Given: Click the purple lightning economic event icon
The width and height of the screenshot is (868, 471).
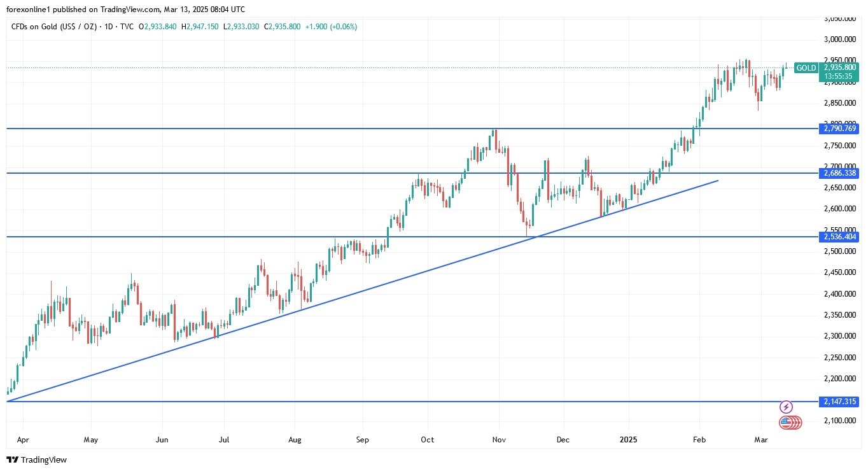Looking at the screenshot, I should tap(787, 405).
